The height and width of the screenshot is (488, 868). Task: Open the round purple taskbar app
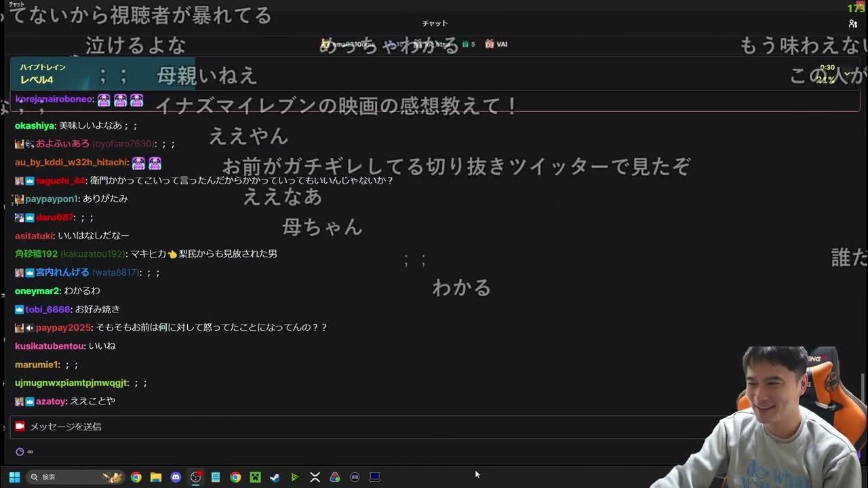coord(355,477)
